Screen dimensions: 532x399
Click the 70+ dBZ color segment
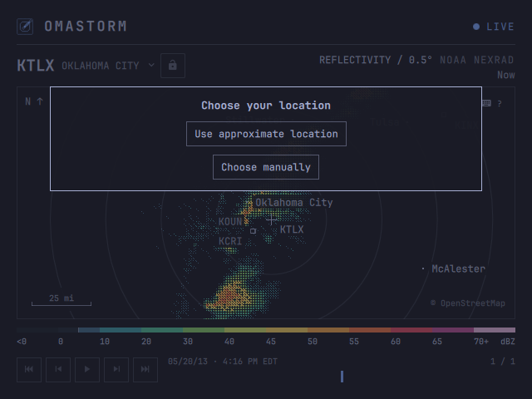coord(495,330)
